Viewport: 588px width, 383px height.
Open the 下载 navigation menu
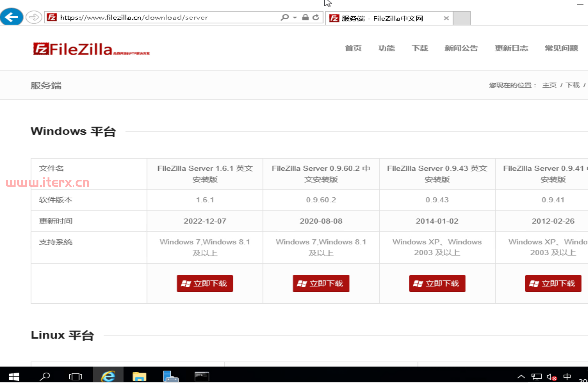point(420,48)
